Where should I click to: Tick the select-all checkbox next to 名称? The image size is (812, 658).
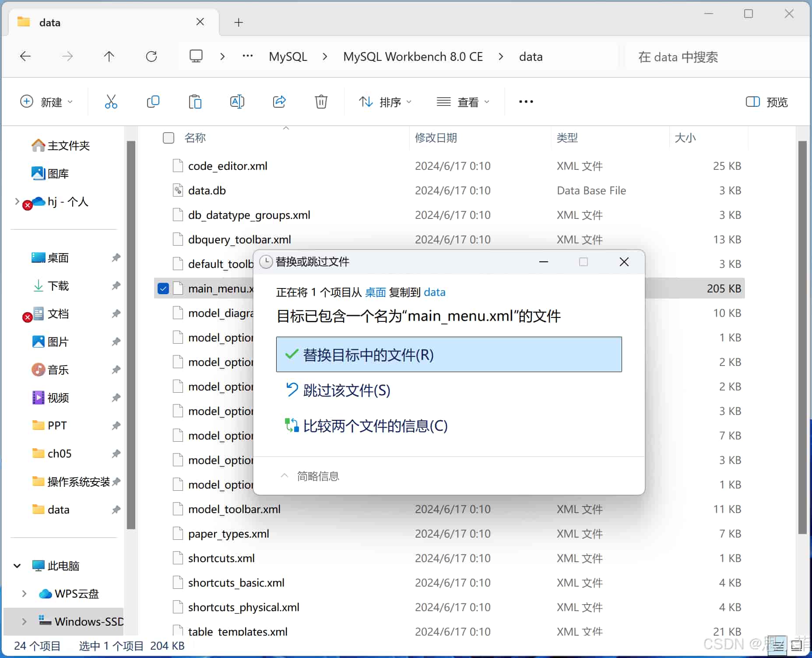169,138
